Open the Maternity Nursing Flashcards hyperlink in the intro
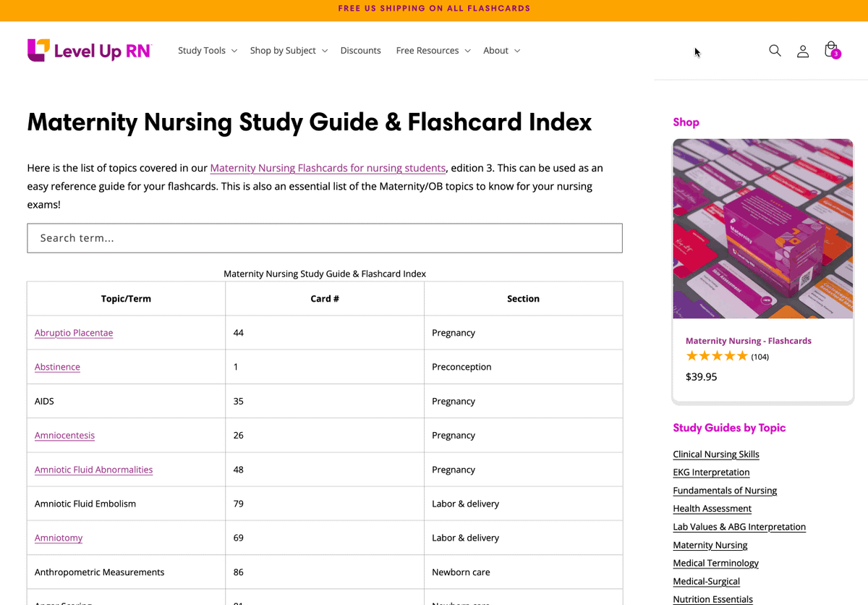Image resolution: width=868 pixels, height=605 pixels. 328,167
